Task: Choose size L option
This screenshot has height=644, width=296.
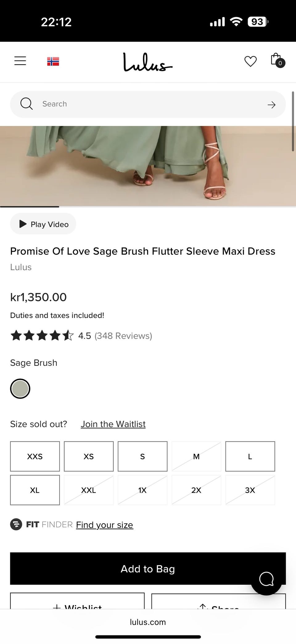Action: (250, 456)
